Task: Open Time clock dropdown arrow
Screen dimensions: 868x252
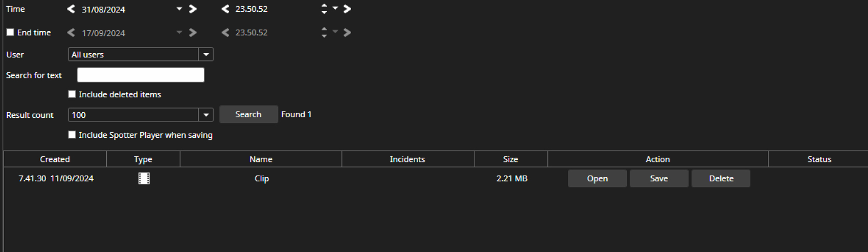Action: 335,8
